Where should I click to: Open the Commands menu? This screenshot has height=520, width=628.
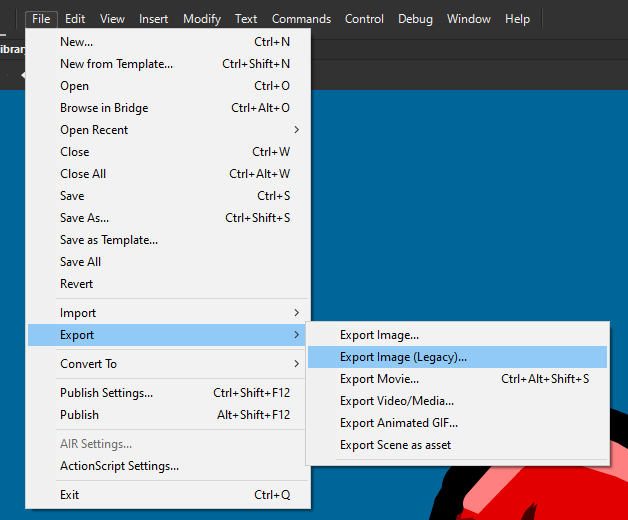click(x=301, y=19)
